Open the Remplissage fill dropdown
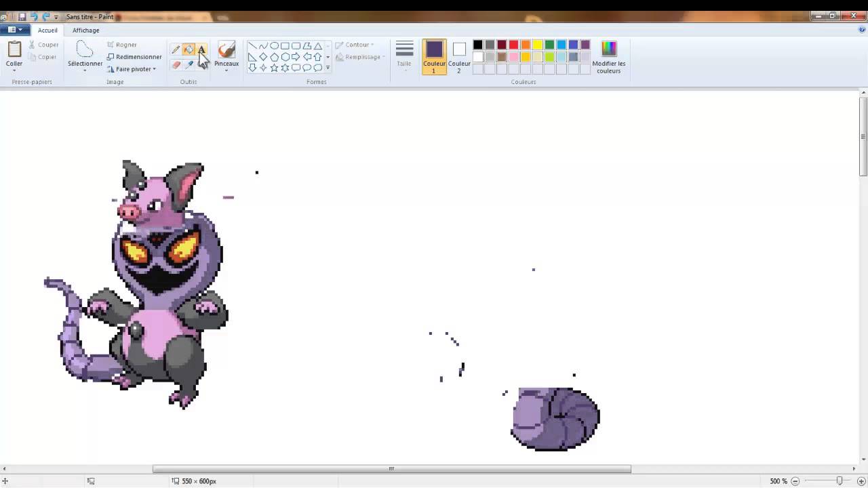The width and height of the screenshot is (868, 488). pyautogui.click(x=359, y=57)
